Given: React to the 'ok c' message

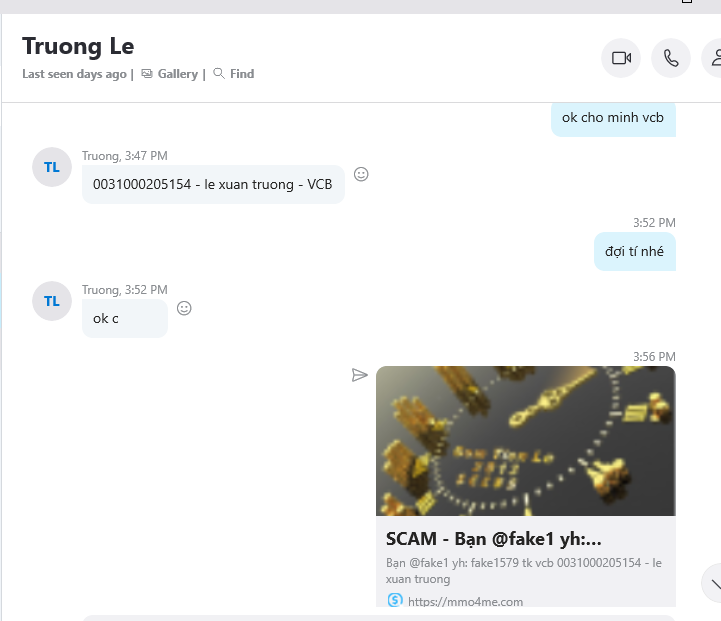Looking at the screenshot, I should (x=184, y=308).
